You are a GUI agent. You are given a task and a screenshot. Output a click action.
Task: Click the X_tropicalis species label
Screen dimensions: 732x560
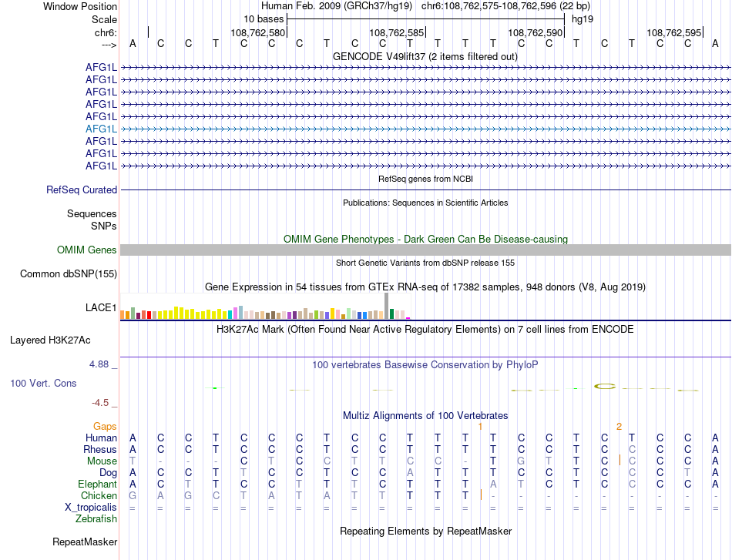(91, 508)
